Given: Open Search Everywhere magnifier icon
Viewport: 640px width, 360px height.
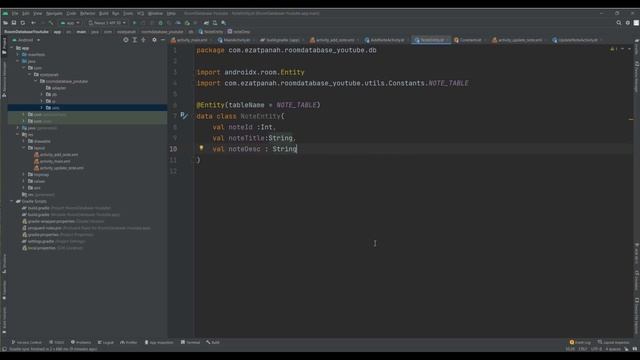Looking at the screenshot, I should click(x=619, y=23).
